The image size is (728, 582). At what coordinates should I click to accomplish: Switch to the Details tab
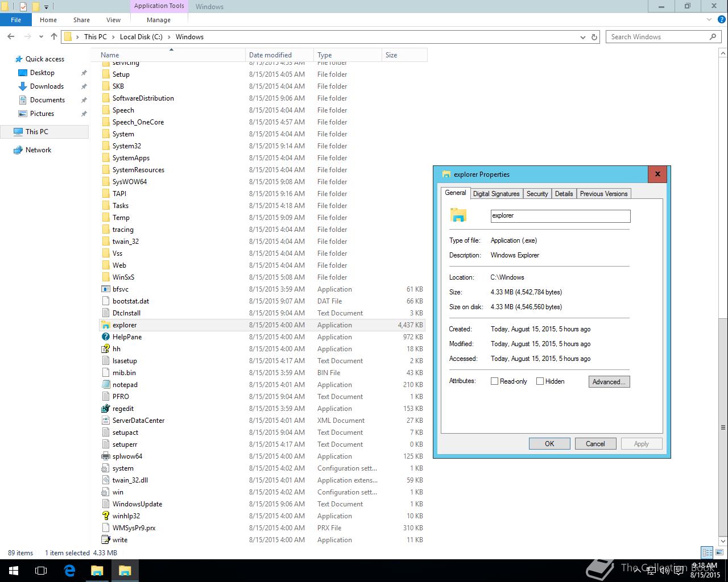[564, 194]
